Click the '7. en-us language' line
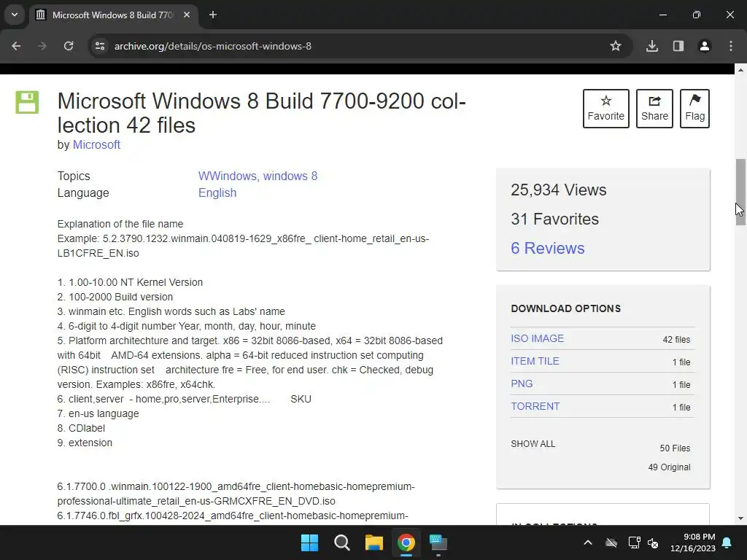 coord(98,413)
